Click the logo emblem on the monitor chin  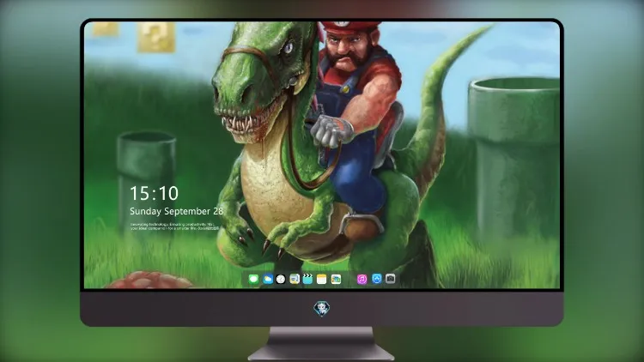point(322,309)
